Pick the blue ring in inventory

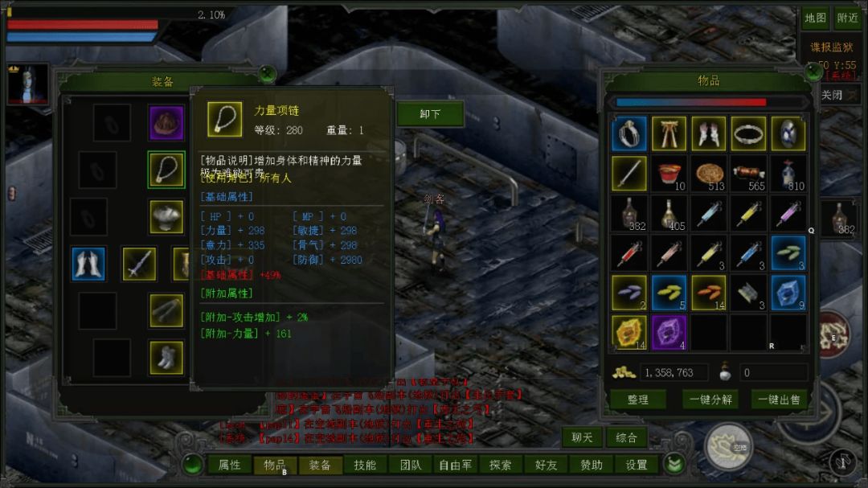pos(629,133)
